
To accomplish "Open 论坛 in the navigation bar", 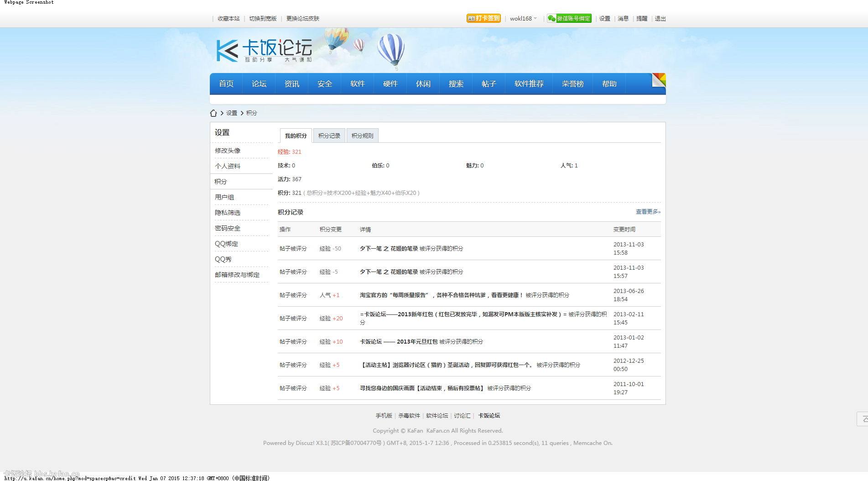I will (x=259, y=84).
